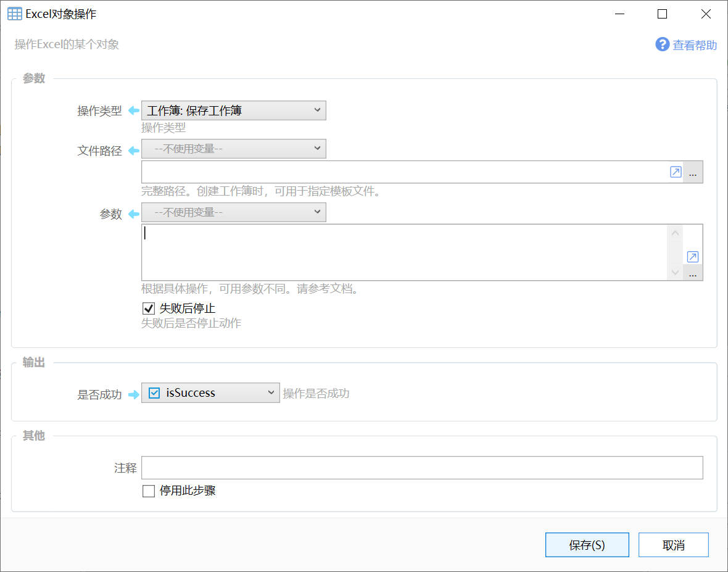Enable the 停用此步骤 checkbox
The height and width of the screenshot is (572, 728).
[149, 491]
